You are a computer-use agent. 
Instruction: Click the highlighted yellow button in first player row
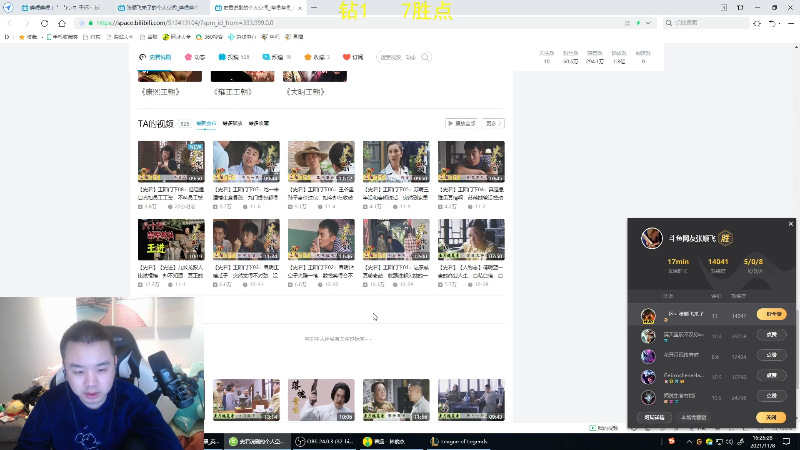pos(771,314)
